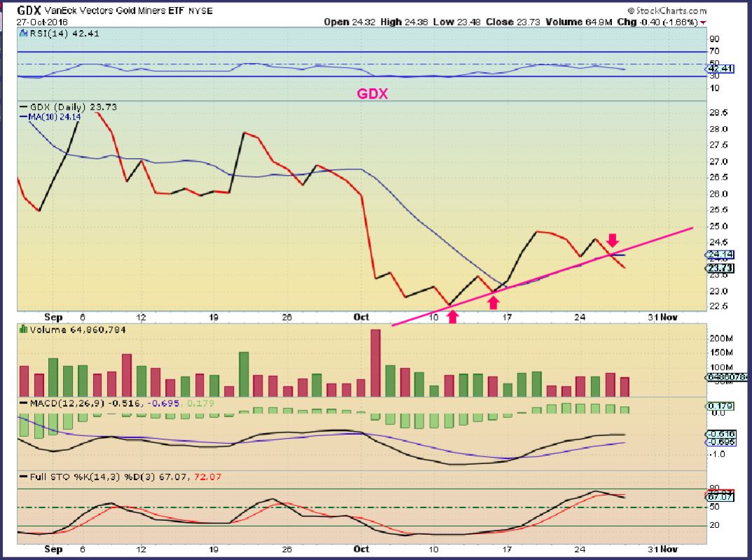
Task: Click the small RSI chart icon
Action: coord(24,33)
